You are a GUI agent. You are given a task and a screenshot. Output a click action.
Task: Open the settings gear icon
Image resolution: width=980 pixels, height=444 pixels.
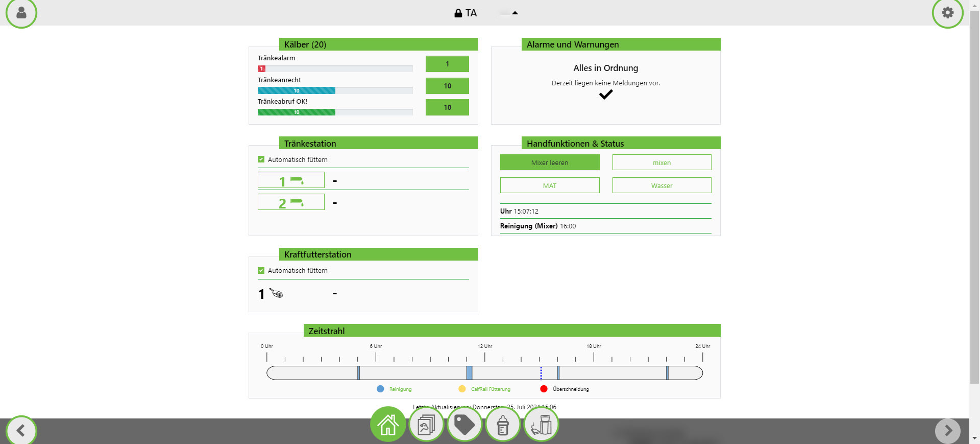947,13
